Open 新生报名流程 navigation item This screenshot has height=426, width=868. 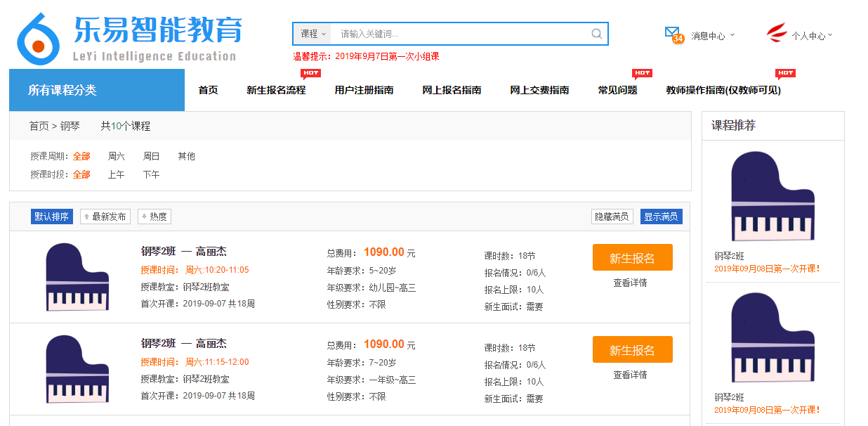(x=276, y=90)
